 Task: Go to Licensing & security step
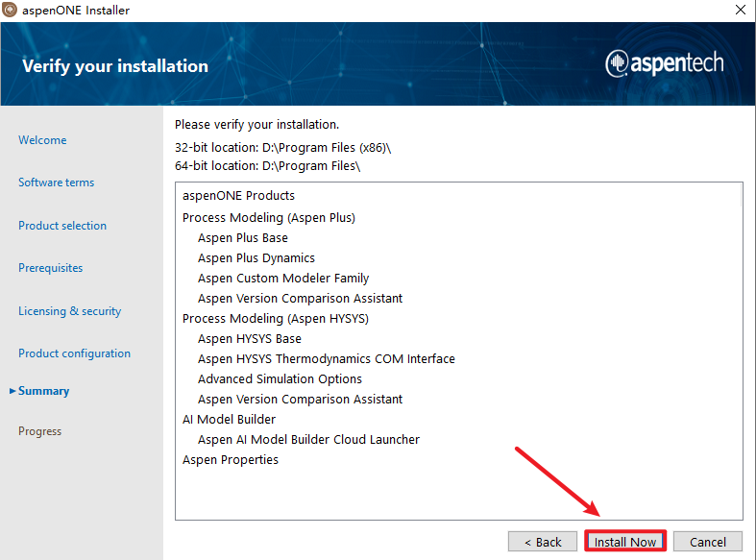pyautogui.click(x=69, y=311)
